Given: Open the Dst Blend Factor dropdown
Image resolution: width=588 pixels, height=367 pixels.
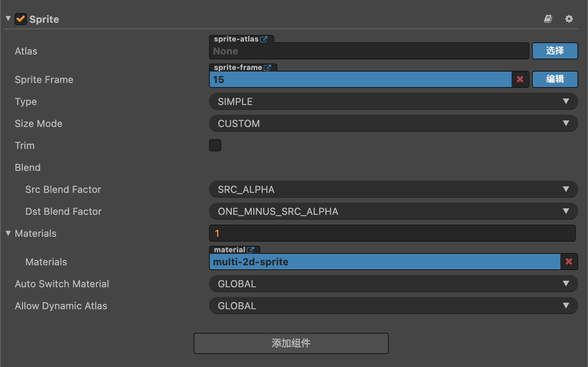Looking at the screenshot, I should [393, 211].
